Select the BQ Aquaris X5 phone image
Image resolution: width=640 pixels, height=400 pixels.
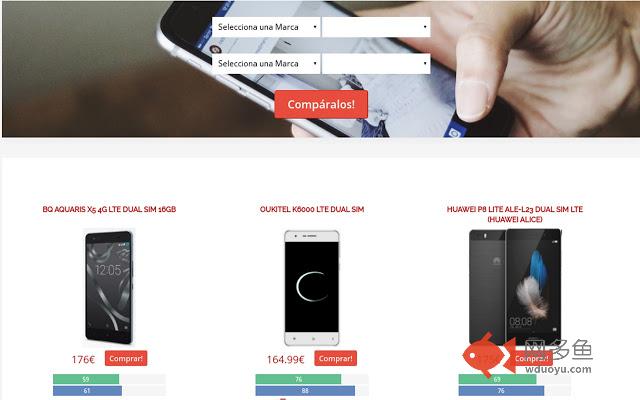click(x=109, y=287)
